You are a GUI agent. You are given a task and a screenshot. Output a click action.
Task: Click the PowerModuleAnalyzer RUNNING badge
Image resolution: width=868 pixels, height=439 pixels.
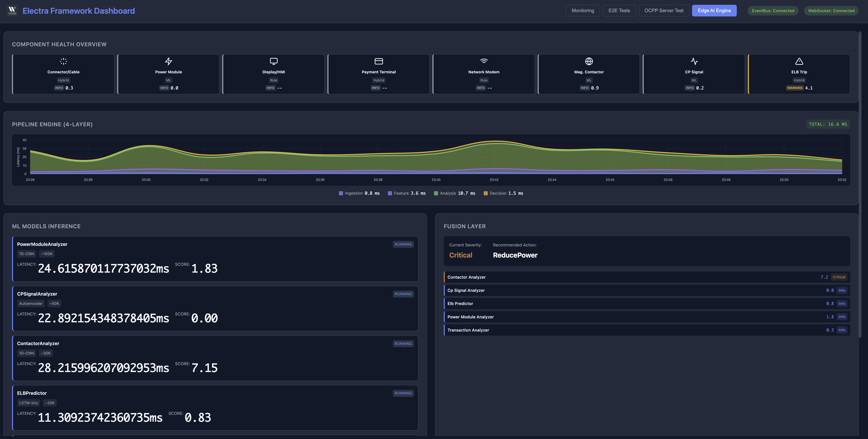(x=403, y=245)
